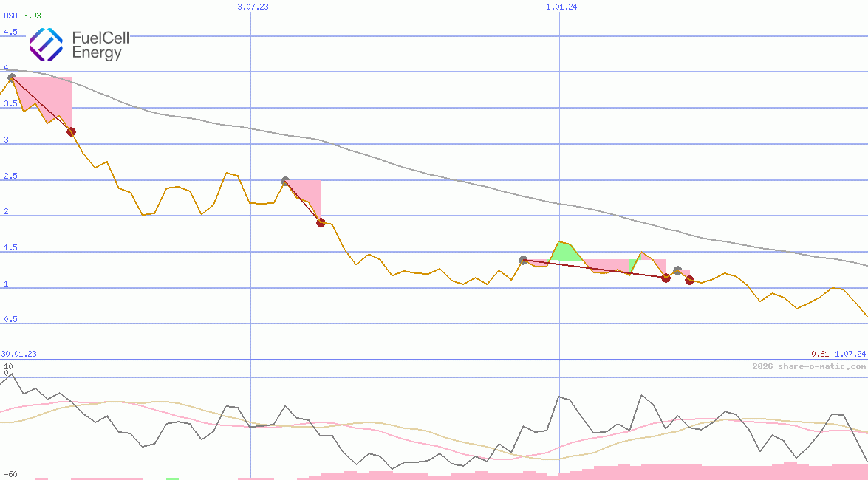Select red marker ending the long red trendline

pyautogui.click(x=666, y=278)
